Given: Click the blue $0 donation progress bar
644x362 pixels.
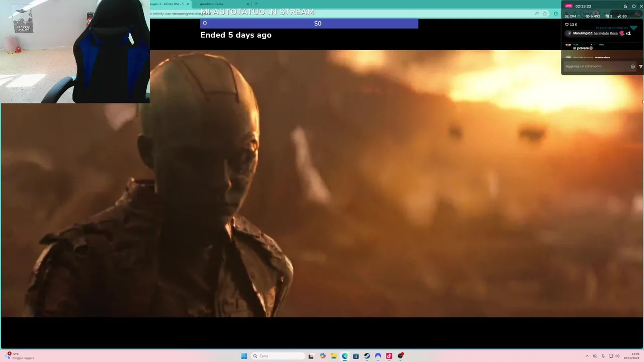Looking at the screenshot, I should (309, 23).
